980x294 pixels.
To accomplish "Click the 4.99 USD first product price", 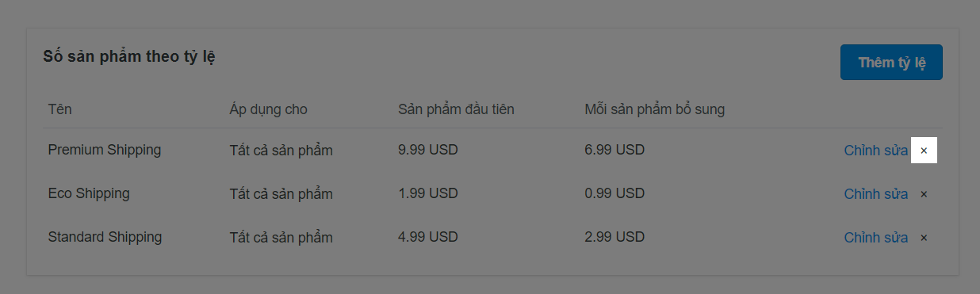I will coord(428,237).
